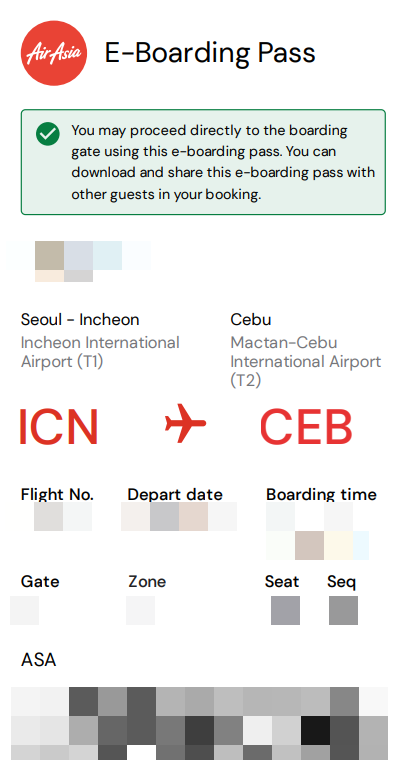Select the E-Boarding Pass title
The image size is (393, 763).
(210, 53)
